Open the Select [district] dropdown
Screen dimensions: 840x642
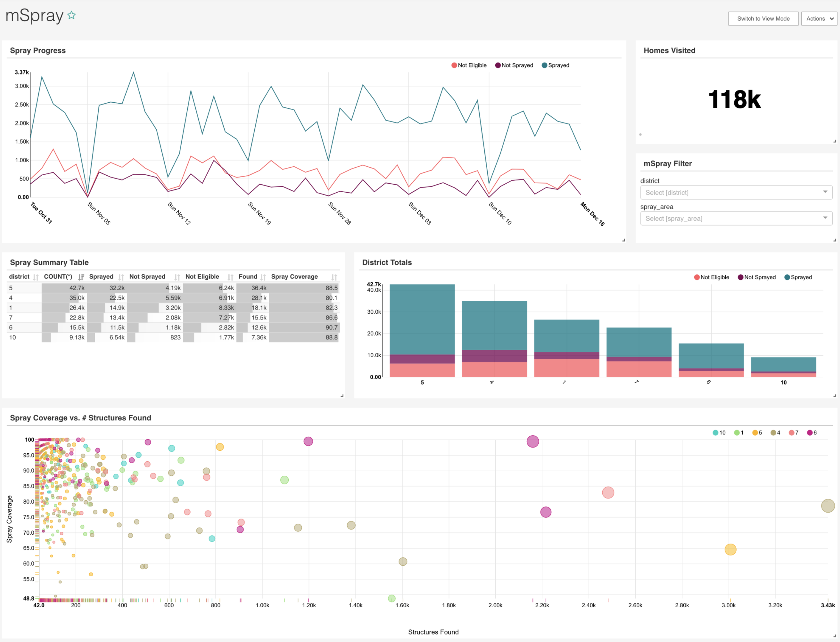pos(736,192)
